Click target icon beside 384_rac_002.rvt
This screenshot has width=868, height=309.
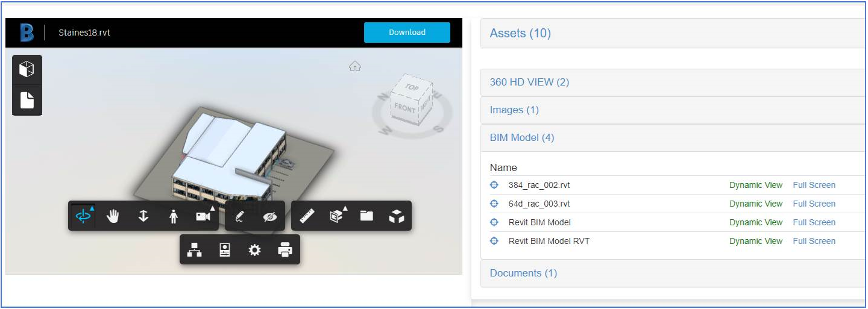[494, 185]
